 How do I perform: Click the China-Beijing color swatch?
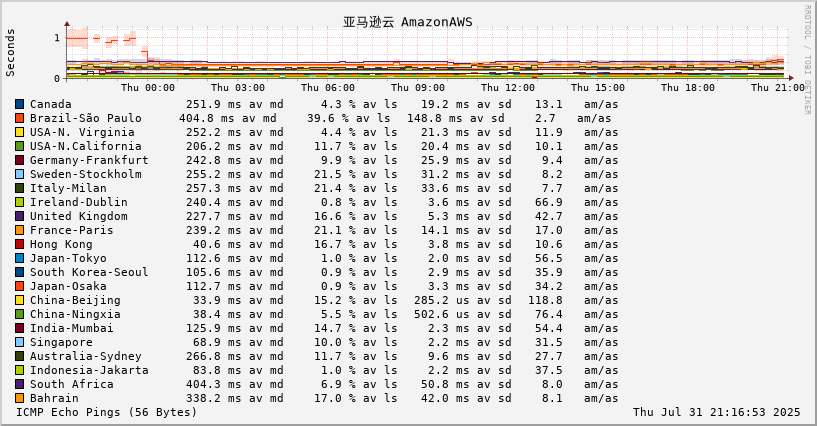point(19,300)
